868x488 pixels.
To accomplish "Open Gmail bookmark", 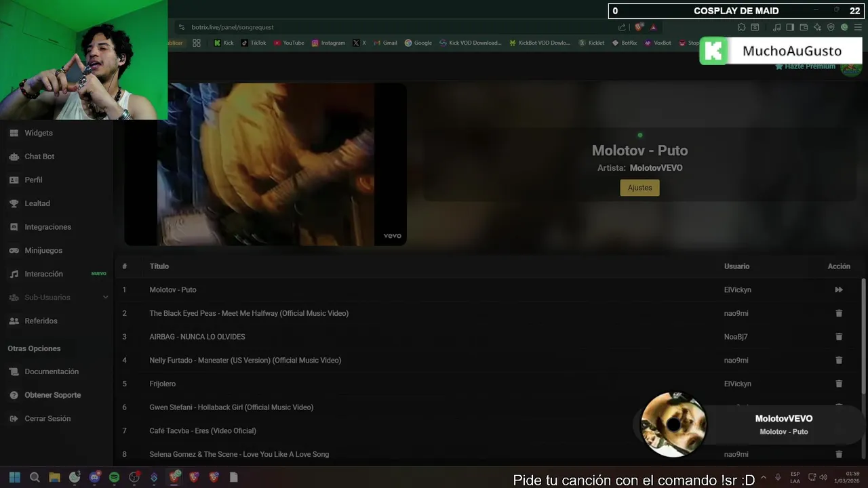I will pos(385,43).
